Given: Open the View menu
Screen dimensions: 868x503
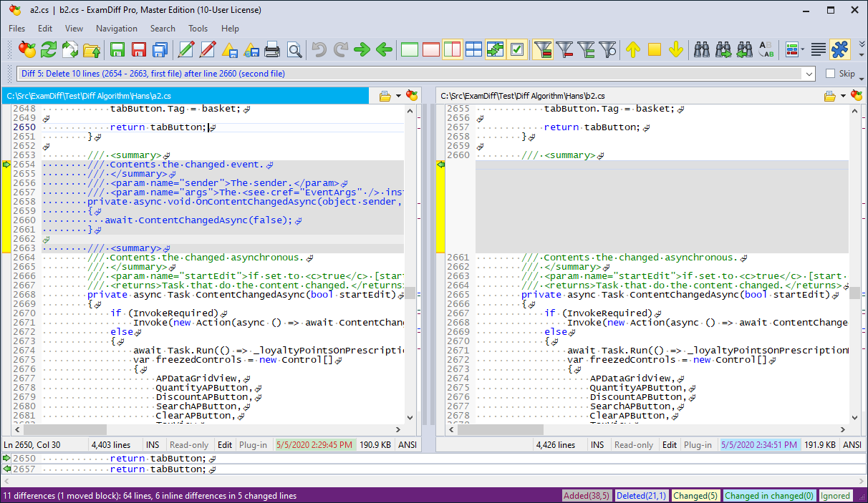Looking at the screenshot, I should (74, 29).
